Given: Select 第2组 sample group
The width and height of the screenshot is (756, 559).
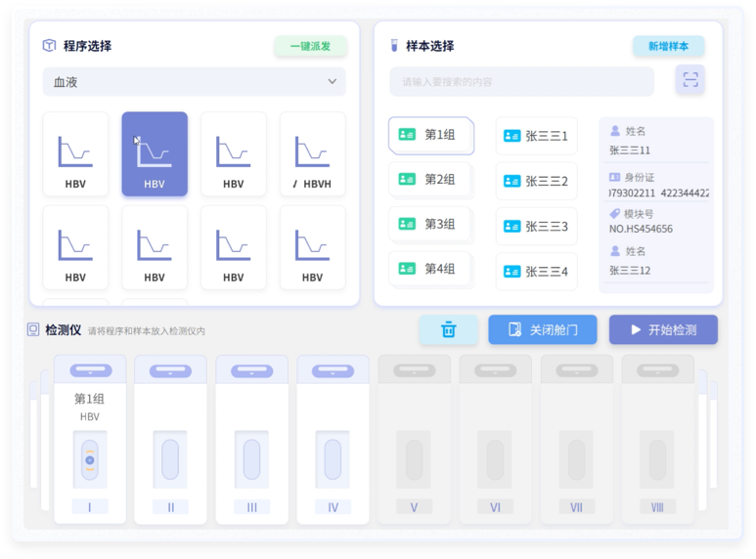Looking at the screenshot, I should [431, 180].
